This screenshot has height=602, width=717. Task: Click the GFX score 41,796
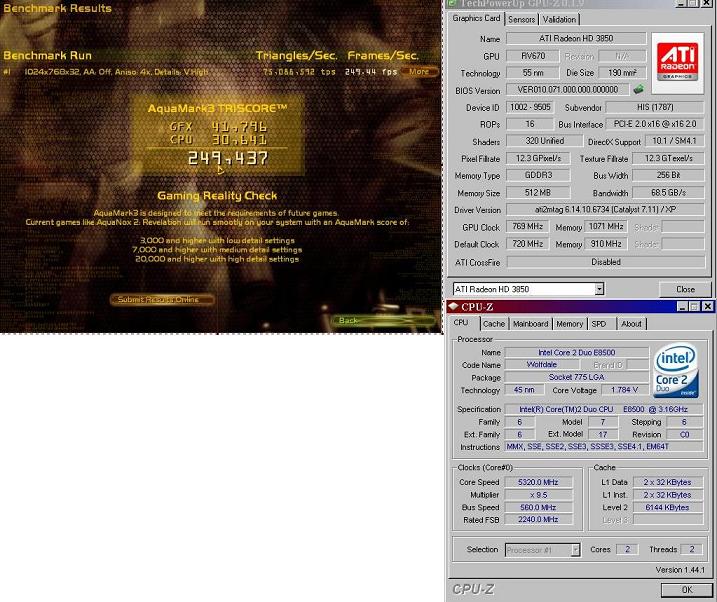[239, 126]
